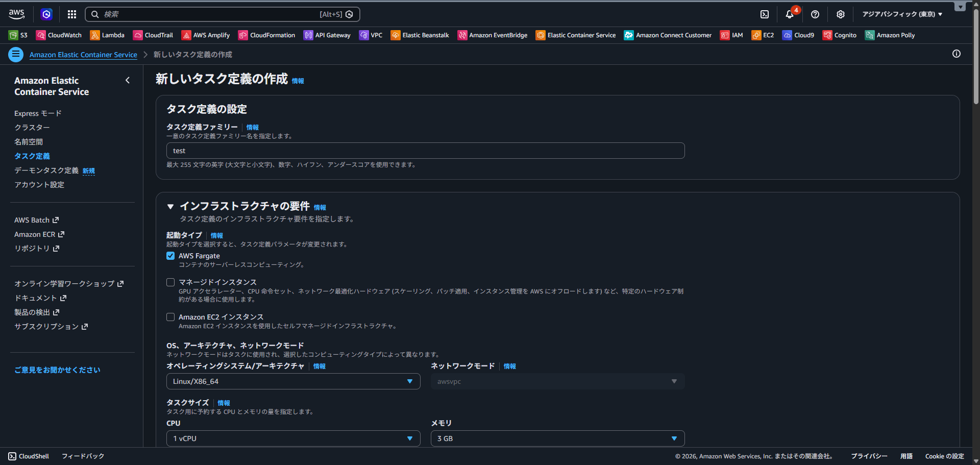The image size is (980, 465).
Task: Open the Lambda shortcut
Action: [x=107, y=35]
